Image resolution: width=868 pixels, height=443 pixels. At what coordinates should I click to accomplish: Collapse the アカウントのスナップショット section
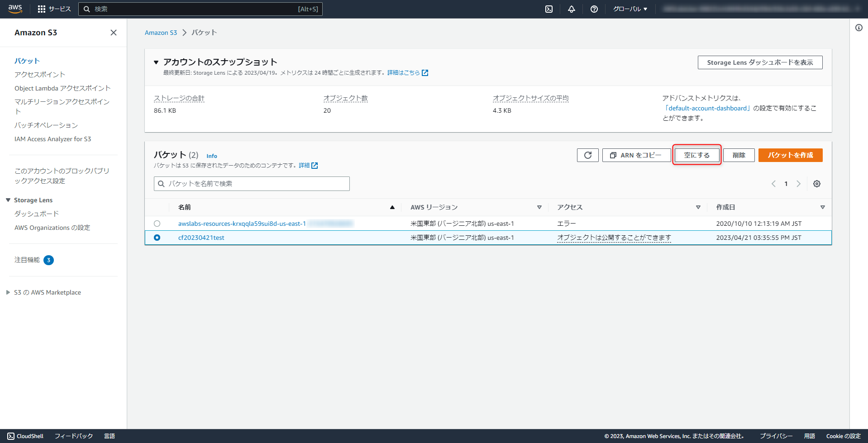click(156, 62)
